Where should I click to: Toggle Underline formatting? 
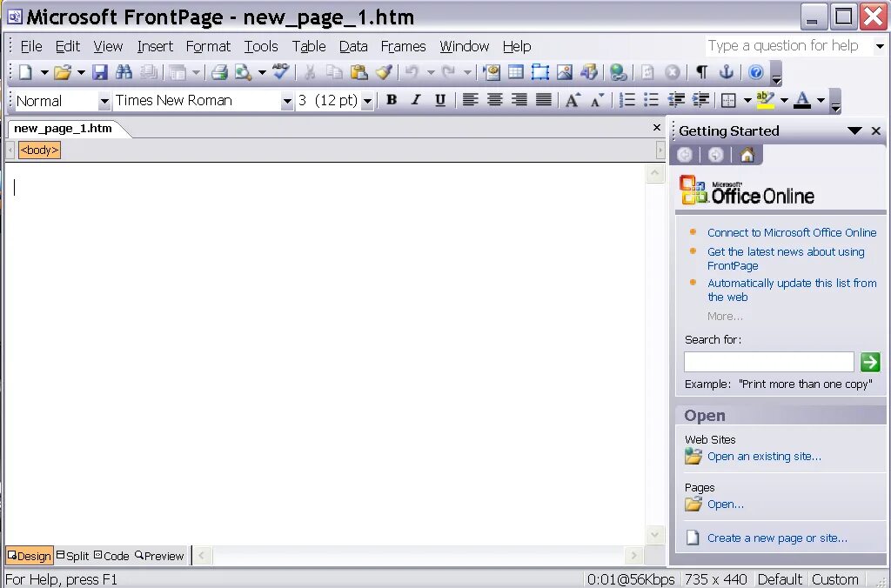click(439, 101)
